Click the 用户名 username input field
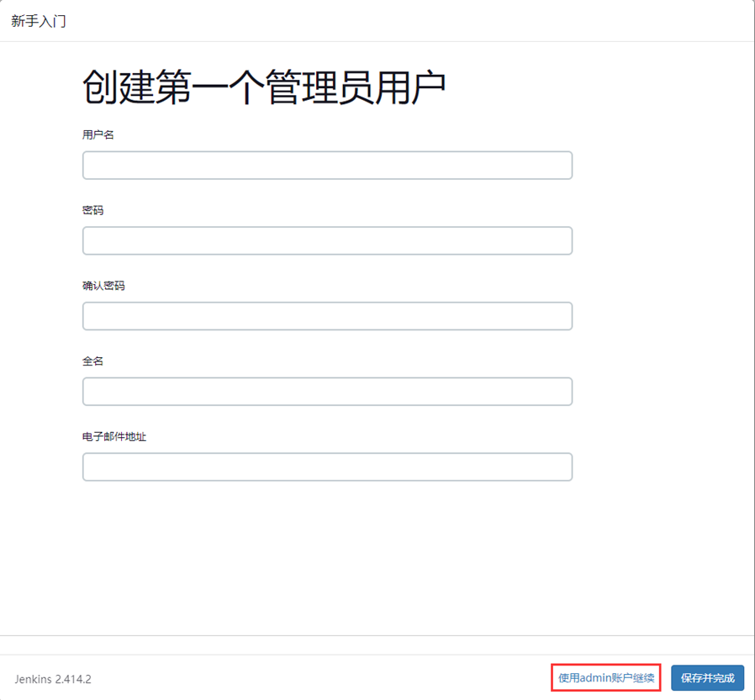Image resolution: width=755 pixels, height=700 pixels. pos(327,166)
